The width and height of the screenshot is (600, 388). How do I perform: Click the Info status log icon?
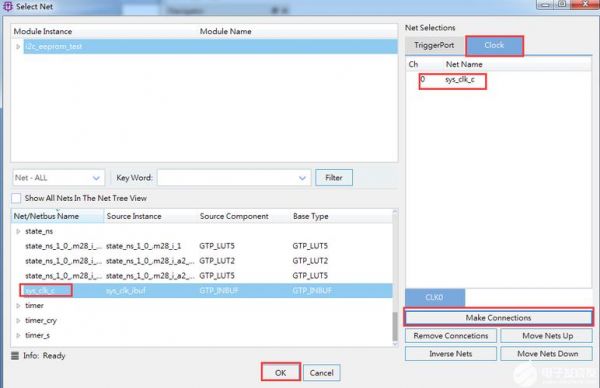pyautogui.click(x=15, y=356)
